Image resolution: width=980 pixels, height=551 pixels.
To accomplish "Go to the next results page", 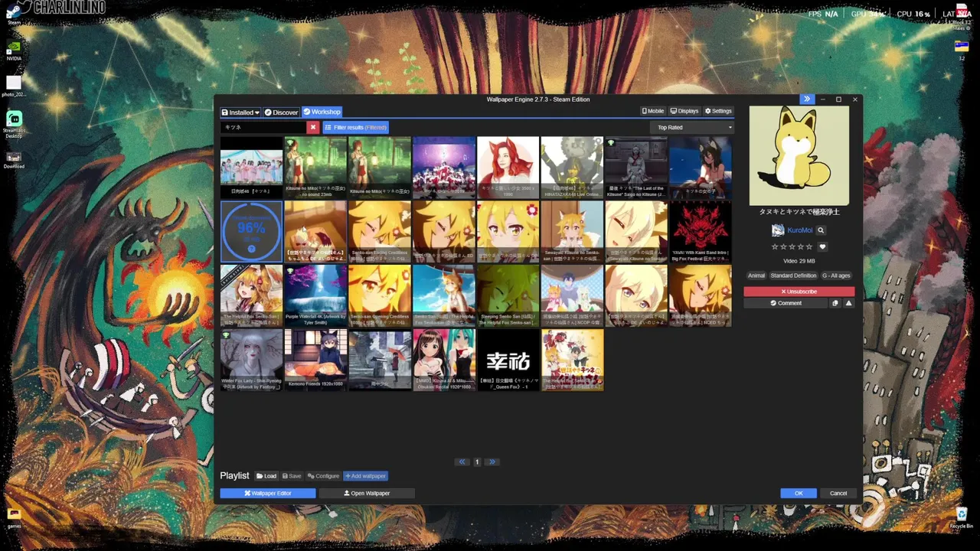I will tap(492, 461).
